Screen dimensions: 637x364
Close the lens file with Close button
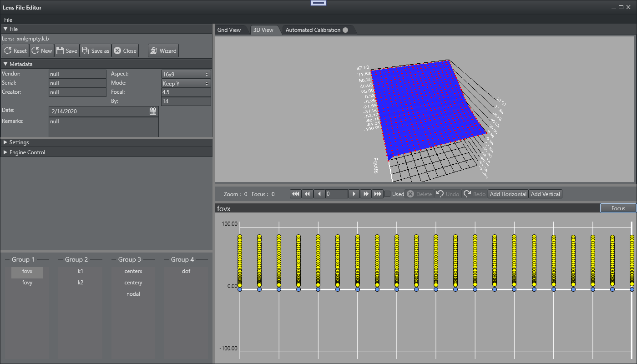(125, 51)
